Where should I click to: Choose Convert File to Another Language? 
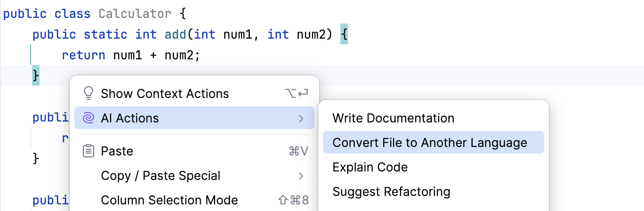pos(429,142)
